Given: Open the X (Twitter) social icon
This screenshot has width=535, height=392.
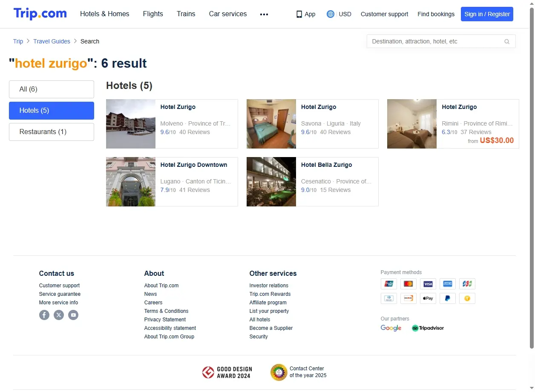Looking at the screenshot, I should [x=59, y=315].
